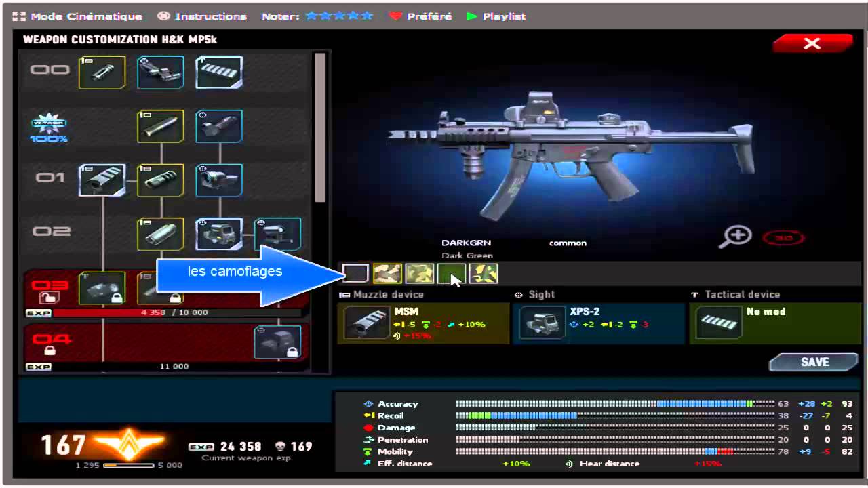Open the Instructions menu item

202,16
